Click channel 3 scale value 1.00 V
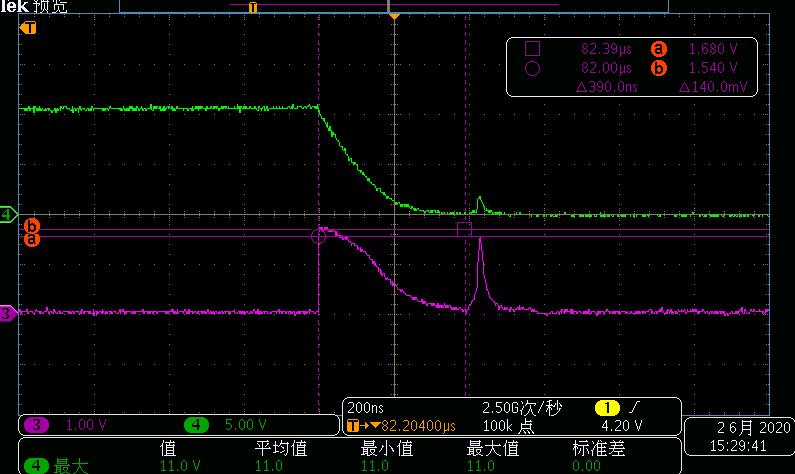The width and height of the screenshot is (795, 474). pyautogui.click(x=86, y=425)
